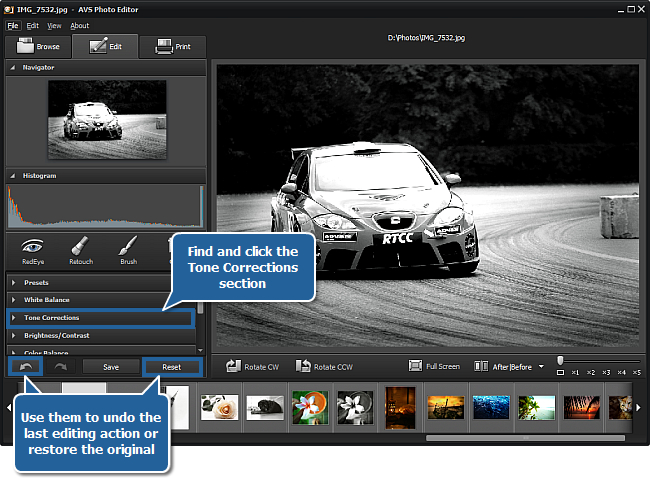Select the Brush tool
Image resolution: width=650 pixels, height=478 pixels.
[x=129, y=251]
